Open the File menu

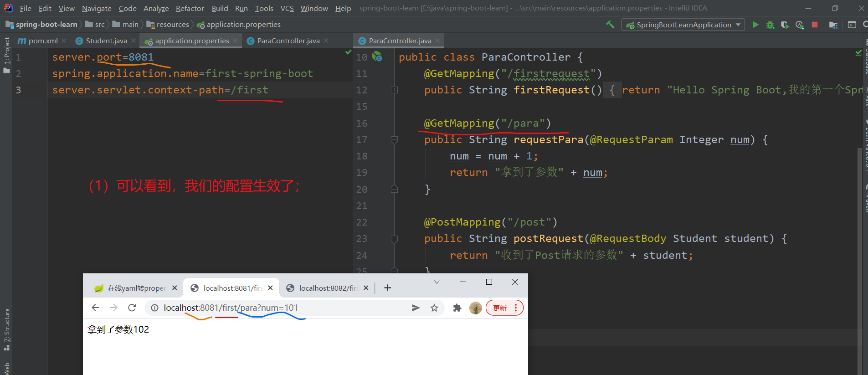tap(26, 8)
